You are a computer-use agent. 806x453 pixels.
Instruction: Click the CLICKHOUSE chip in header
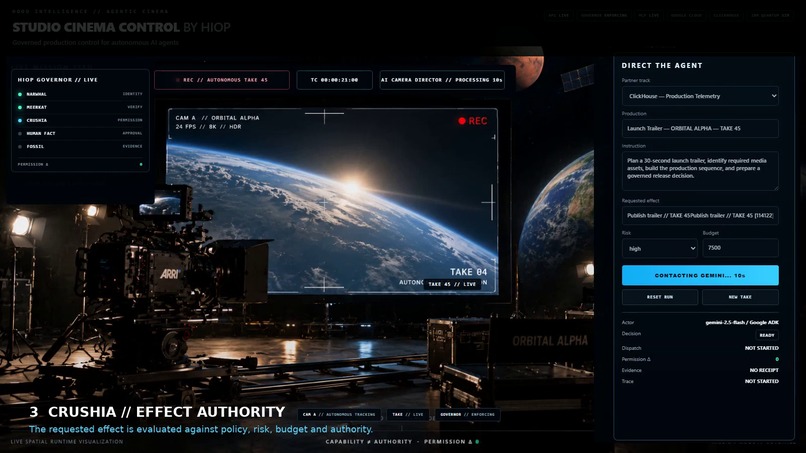click(726, 15)
